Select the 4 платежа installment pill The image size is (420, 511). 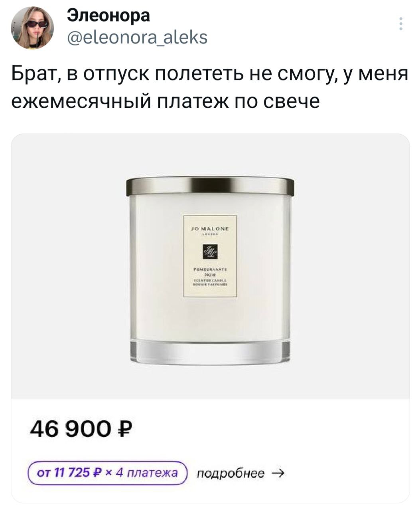107,473
